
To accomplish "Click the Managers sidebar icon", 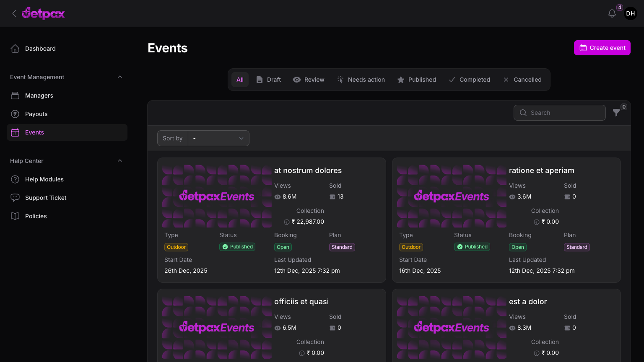I will (15, 96).
